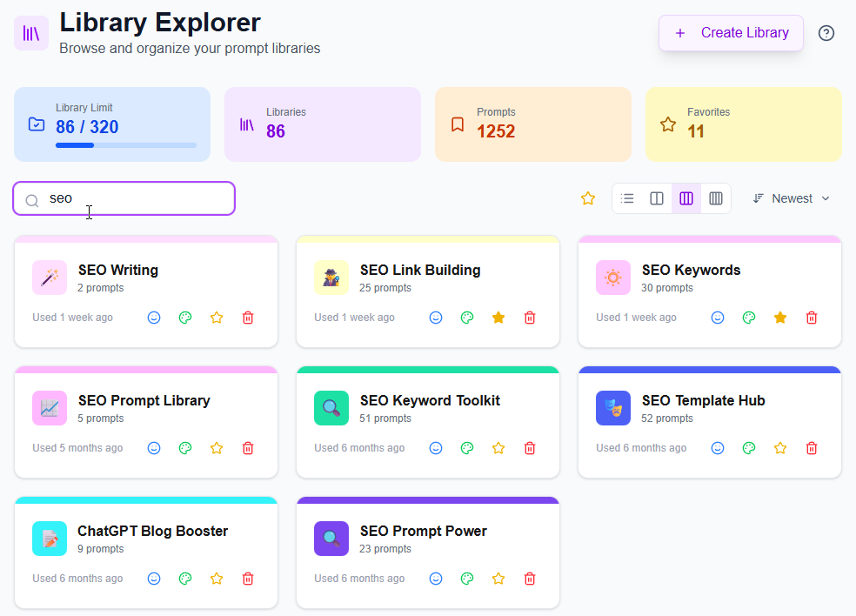Open color palette for SEO Link Building
The width and height of the screenshot is (856, 616).
point(467,318)
